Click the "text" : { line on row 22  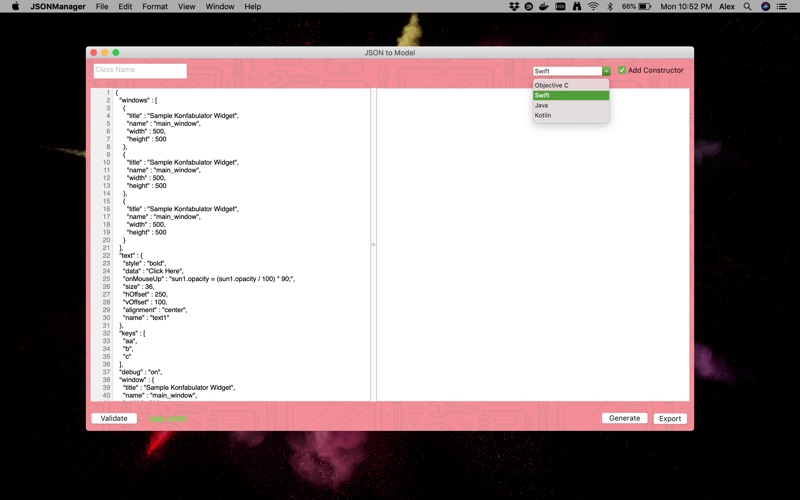[131, 256]
